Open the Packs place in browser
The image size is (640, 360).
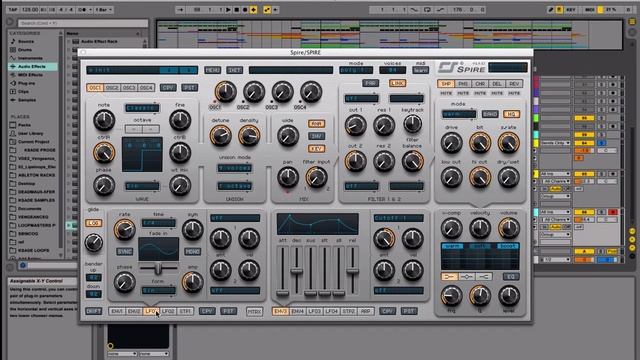(24, 125)
